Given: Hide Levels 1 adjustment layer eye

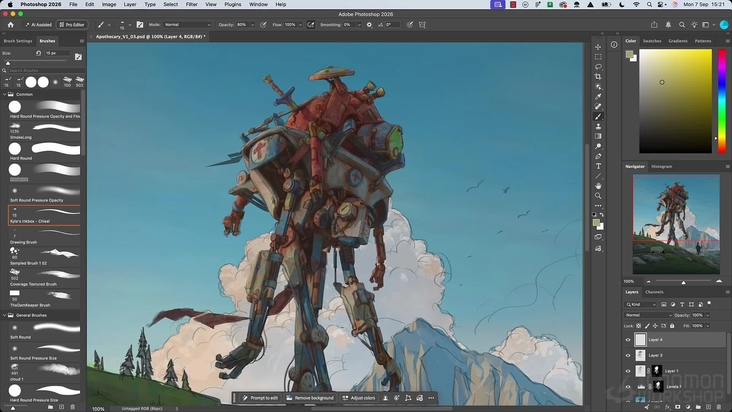Looking at the screenshot, I should click(x=628, y=387).
